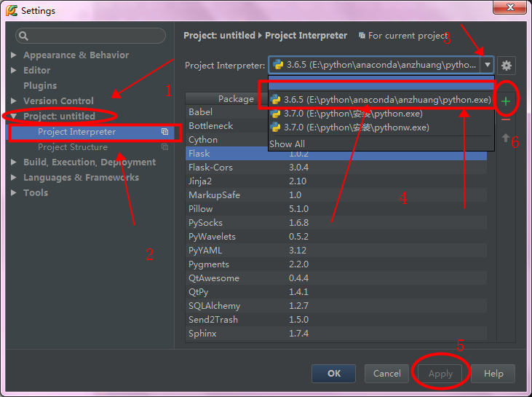Screen dimensions: 532x397
Task: Expand the Editor section
Action: tap(14, 70)
